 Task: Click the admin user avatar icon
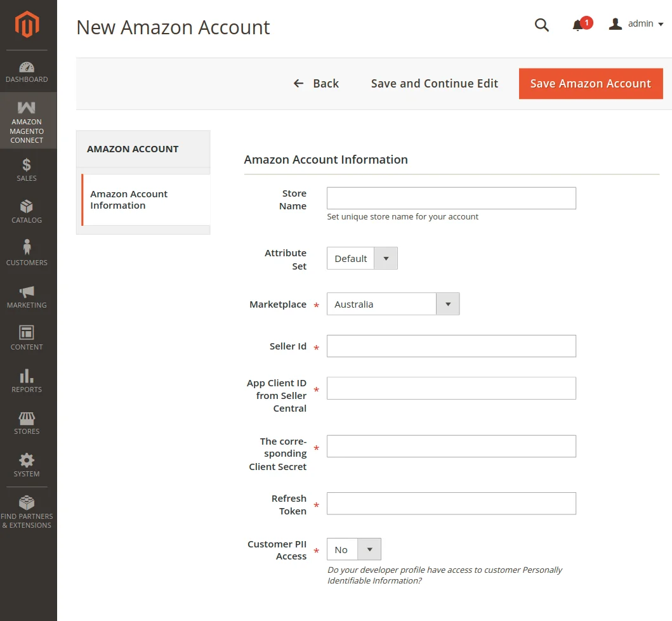point(616,24)
